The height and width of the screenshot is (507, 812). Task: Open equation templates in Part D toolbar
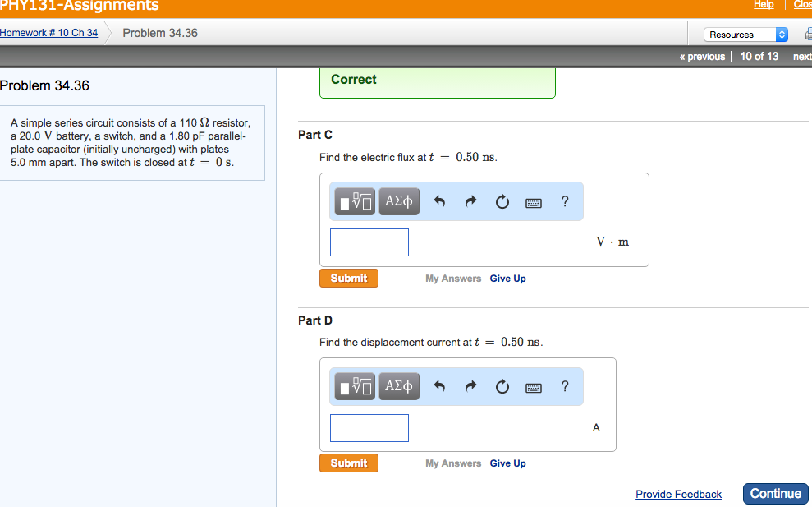point(354,385)
